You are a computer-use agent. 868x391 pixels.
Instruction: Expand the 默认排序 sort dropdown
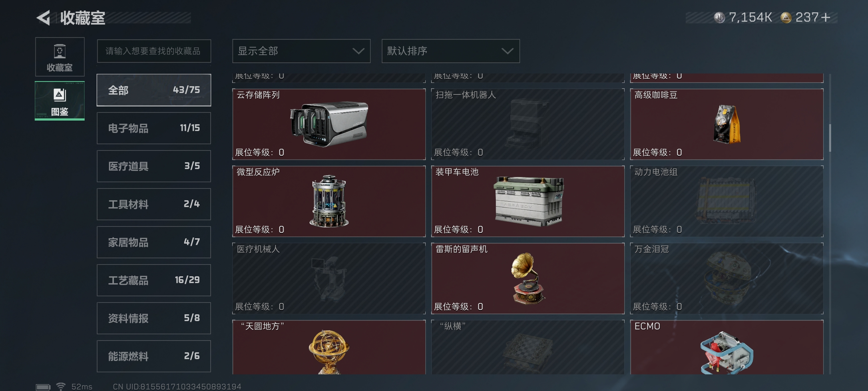pyautogui.click(x=451, y=51)
